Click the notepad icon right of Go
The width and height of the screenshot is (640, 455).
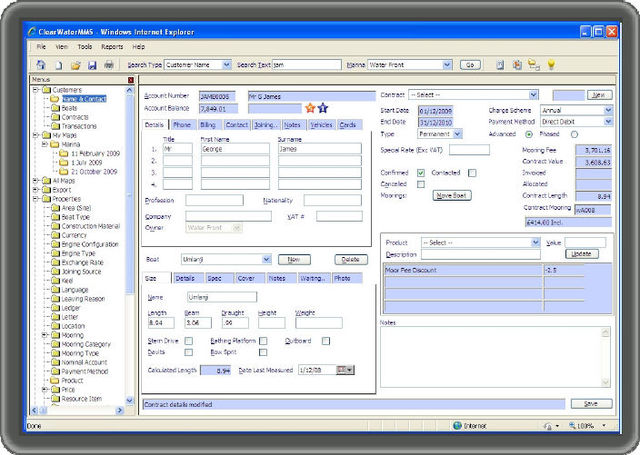(500, 64)
